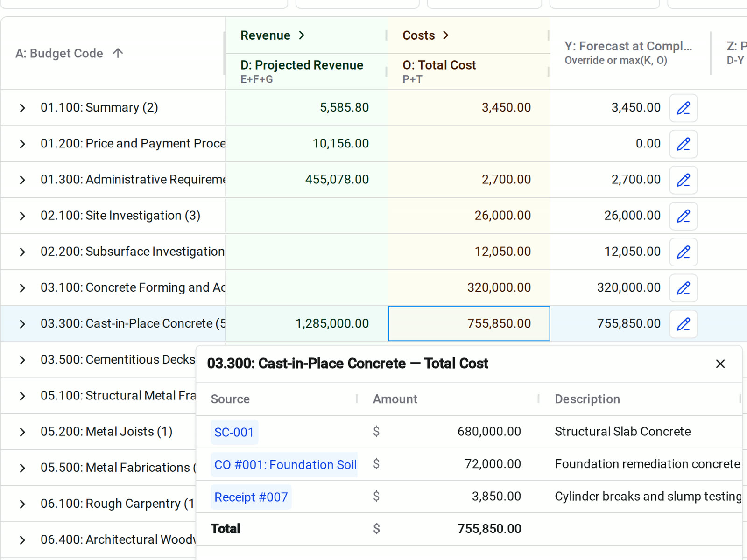Edit forecast for 03.300 Cast-in-Place Concrete row
This screenshot has width=747, height=560.
pyautogui.click(x=684, y=324)
